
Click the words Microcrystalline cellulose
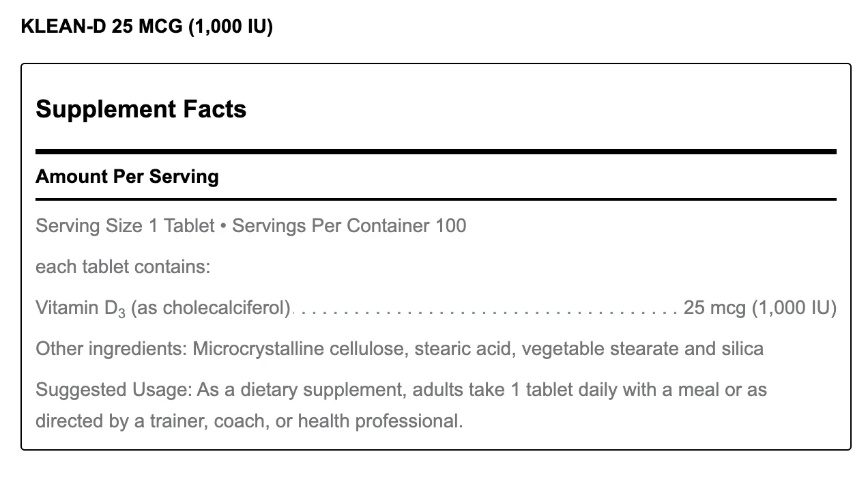(298, 349)
